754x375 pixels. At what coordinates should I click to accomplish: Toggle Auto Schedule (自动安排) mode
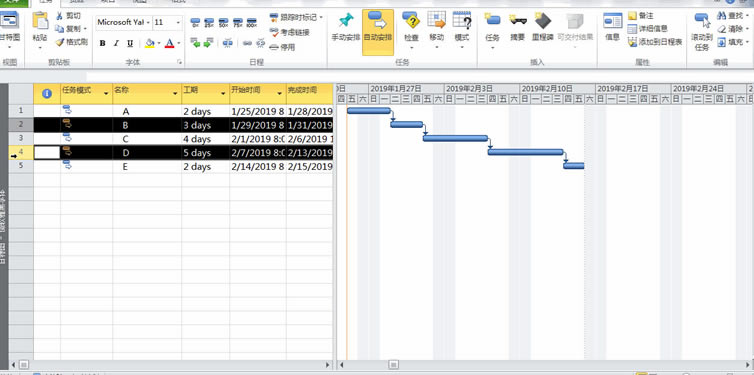point(377,32)
